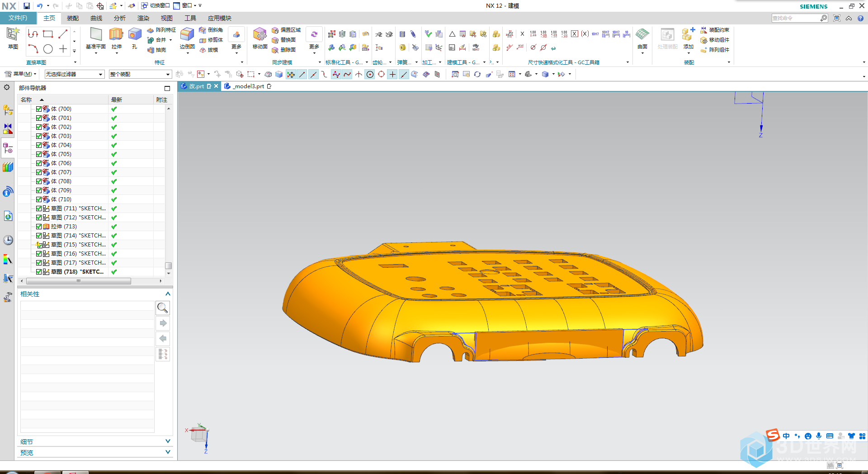This screenshot has width=868, height=474.
Task: Toggle checkbox for 拉伸 (713)
Action: pos(39,227)
